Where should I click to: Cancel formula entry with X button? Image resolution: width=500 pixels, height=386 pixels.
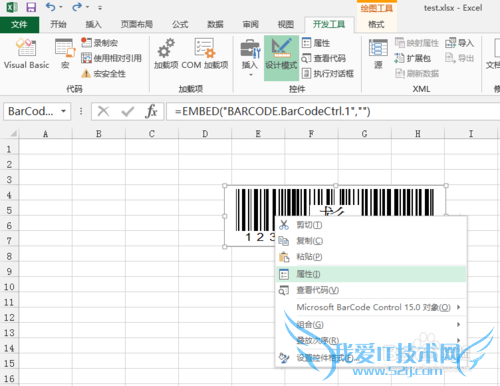[103, 111]
